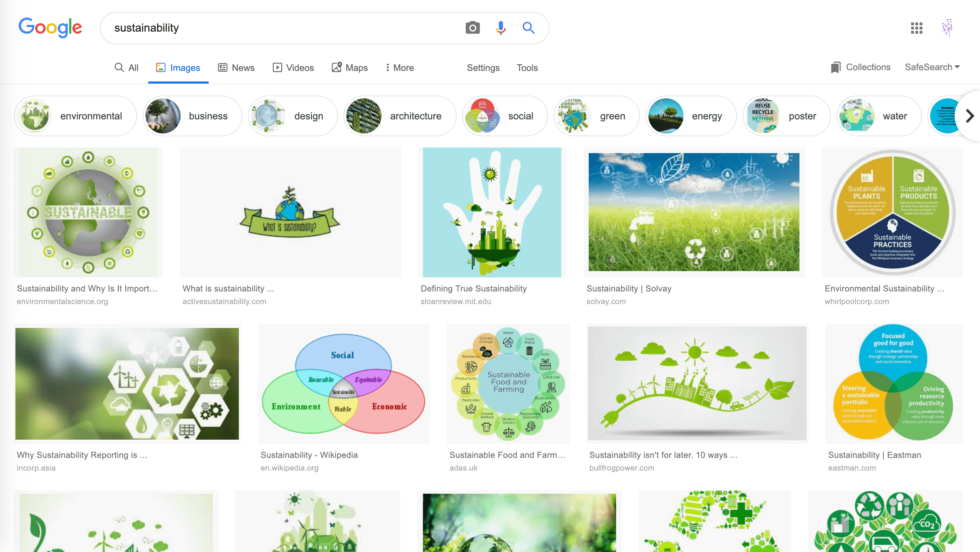Open Settings menu under search bar

click(x=483, y=68)
